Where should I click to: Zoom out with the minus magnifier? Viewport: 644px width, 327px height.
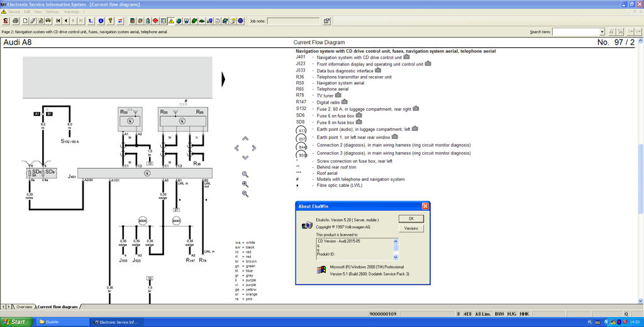(x=245, y=194)
